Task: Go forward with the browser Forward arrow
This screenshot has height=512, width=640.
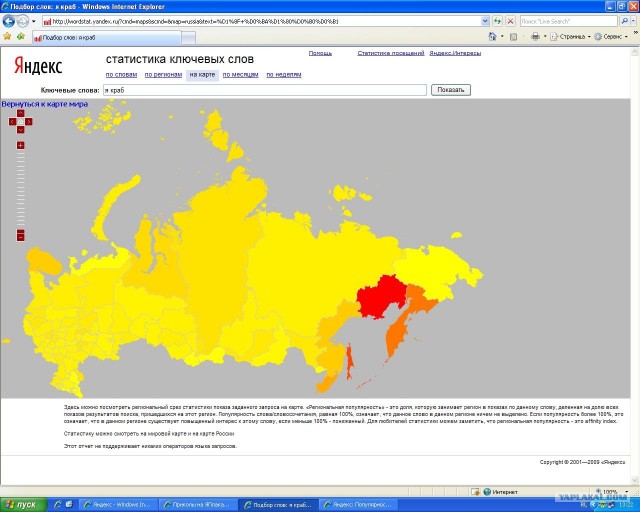Action: (x=22, y=21)
